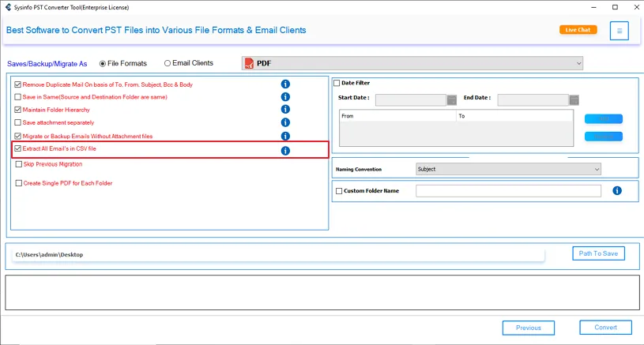Tick Create Single PDF for Each Folder
Viewport: 644px width, 345px height.
pyautogui.click(x=18, y=183)
